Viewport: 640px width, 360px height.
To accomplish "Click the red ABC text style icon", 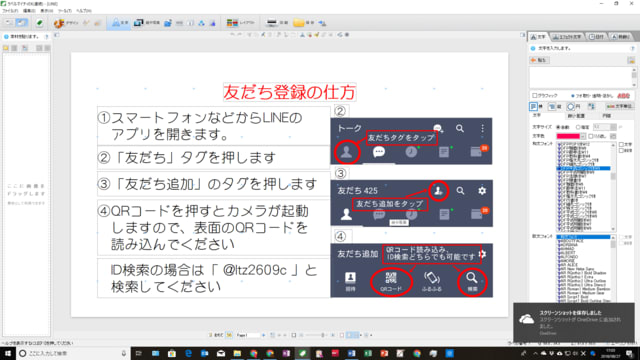I will 623,96.
